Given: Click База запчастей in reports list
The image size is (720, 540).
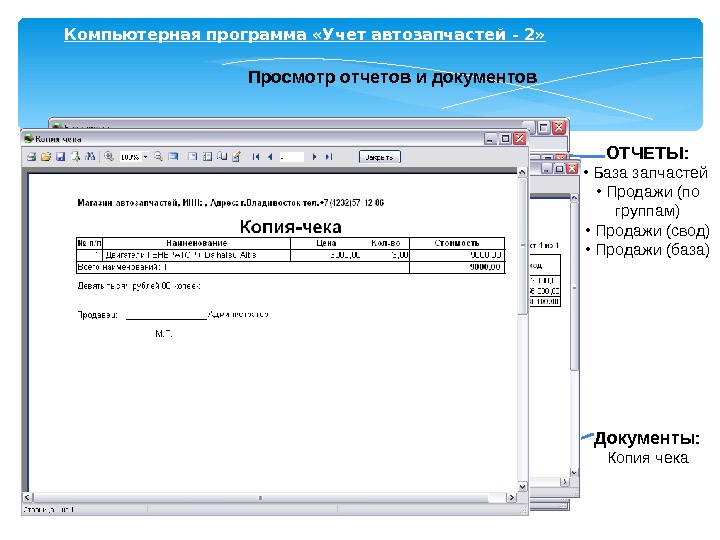Looking at the screenshot, I should (x=650, y=173).
